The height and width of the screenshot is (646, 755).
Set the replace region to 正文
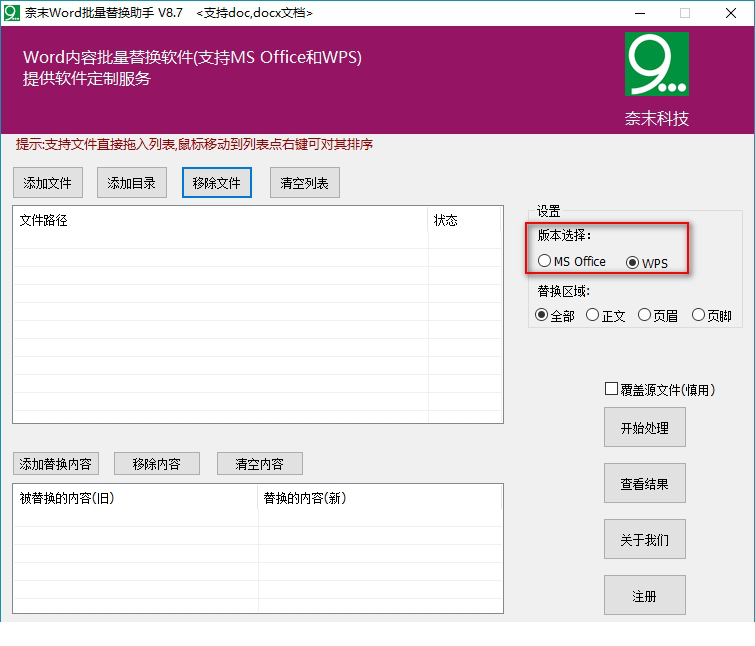[593, 315]
